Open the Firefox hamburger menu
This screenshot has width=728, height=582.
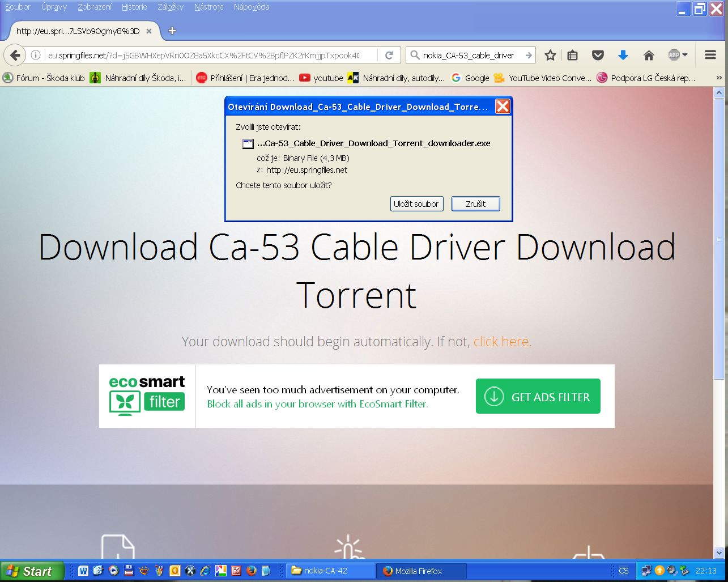(x=710, y=55)
